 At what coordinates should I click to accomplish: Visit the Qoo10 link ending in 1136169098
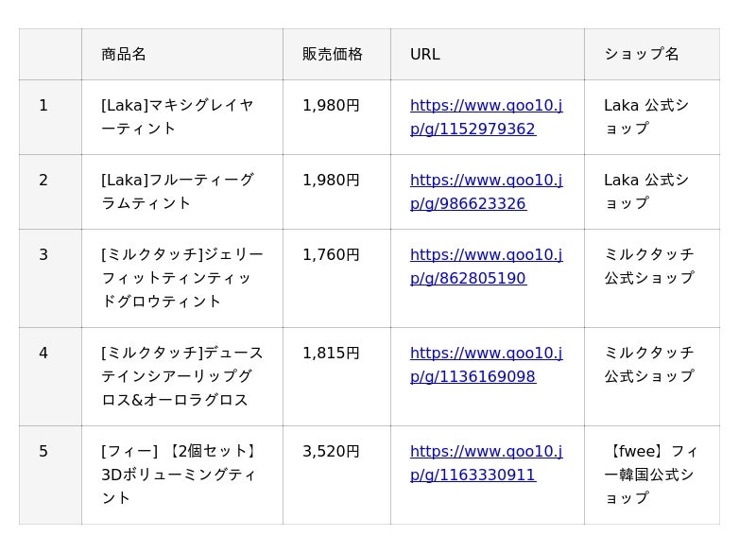(486, 365)
